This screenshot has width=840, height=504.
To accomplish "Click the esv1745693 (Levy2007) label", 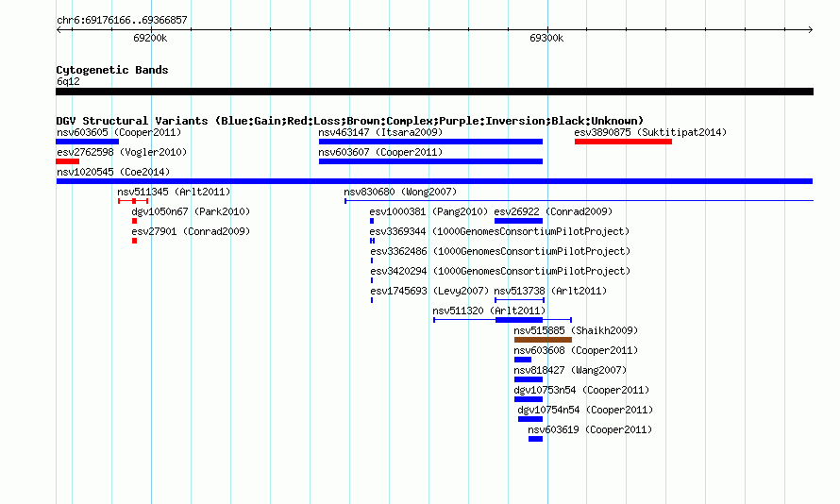I will coord(429,291).
